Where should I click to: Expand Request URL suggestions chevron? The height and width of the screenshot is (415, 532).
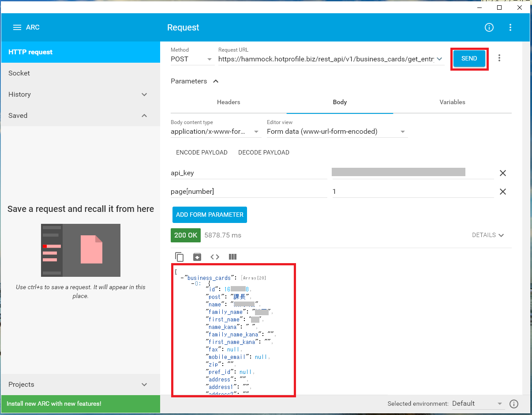440,59
